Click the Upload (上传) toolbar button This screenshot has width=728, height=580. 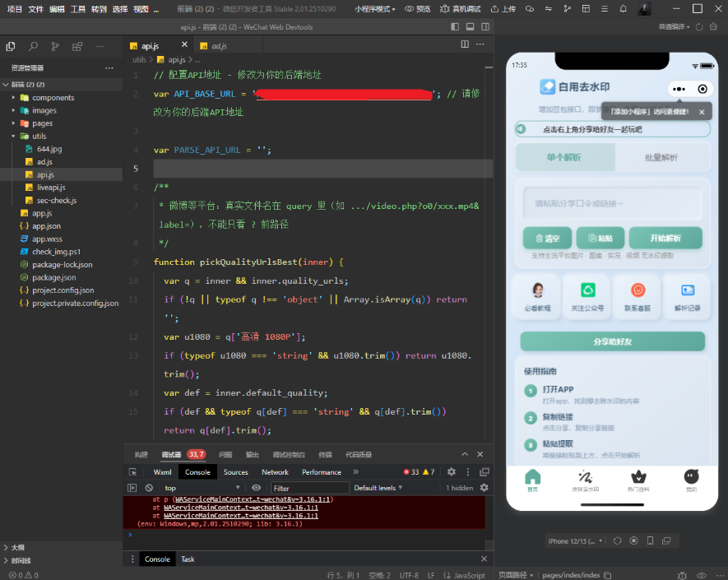click(503, 9)
